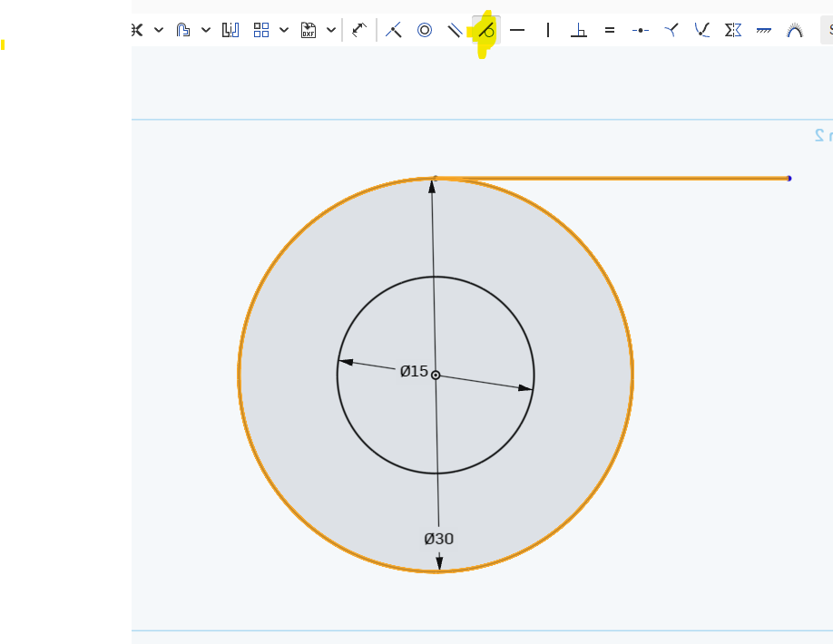
Task: Select the Concentric constraint icon
Action: (x=425, y=31)
